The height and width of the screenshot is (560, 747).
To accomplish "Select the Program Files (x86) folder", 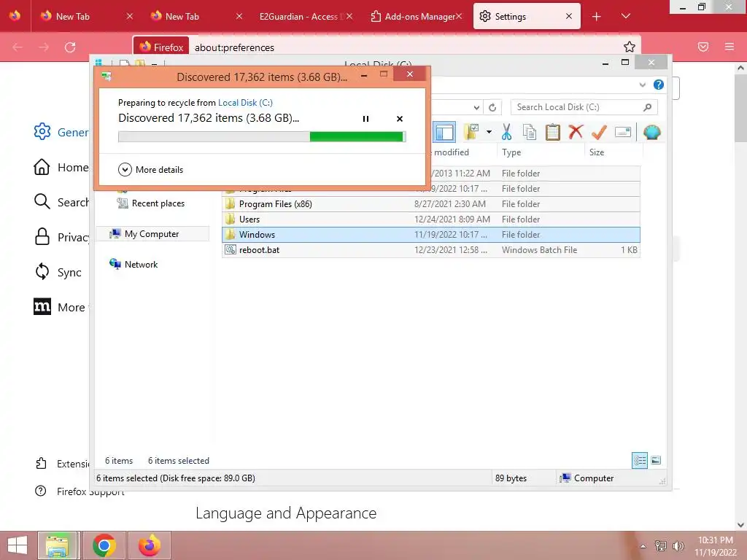I will point(430,204).
